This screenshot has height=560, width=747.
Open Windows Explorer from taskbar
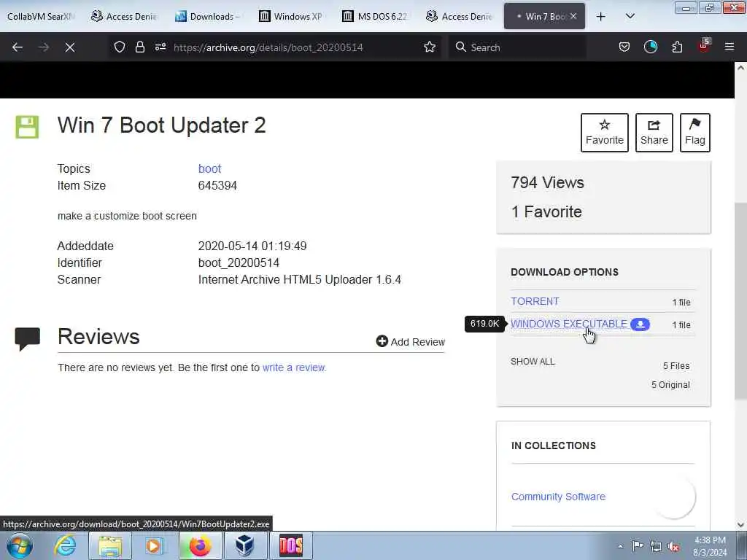[x=111, y=545]
